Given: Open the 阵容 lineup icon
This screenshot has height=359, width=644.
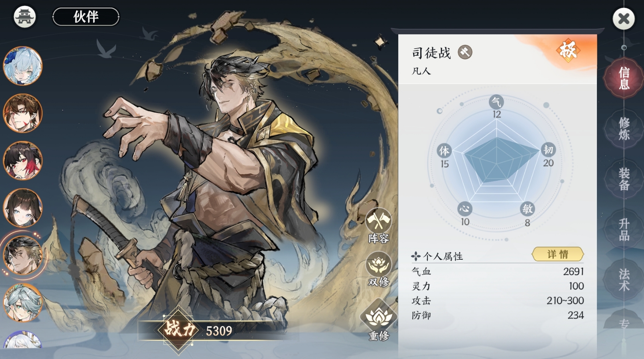Looking at the screenshot, I should tap(378, 226).
